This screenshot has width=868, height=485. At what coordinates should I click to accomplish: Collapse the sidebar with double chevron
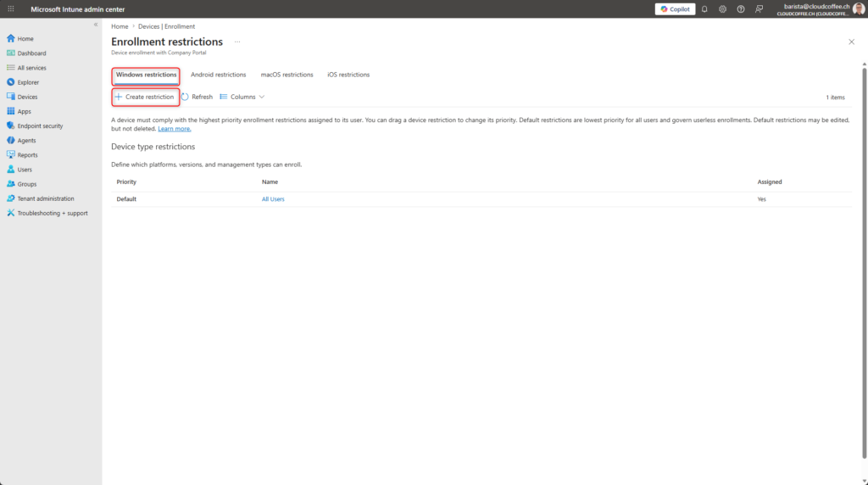[96, 25]
